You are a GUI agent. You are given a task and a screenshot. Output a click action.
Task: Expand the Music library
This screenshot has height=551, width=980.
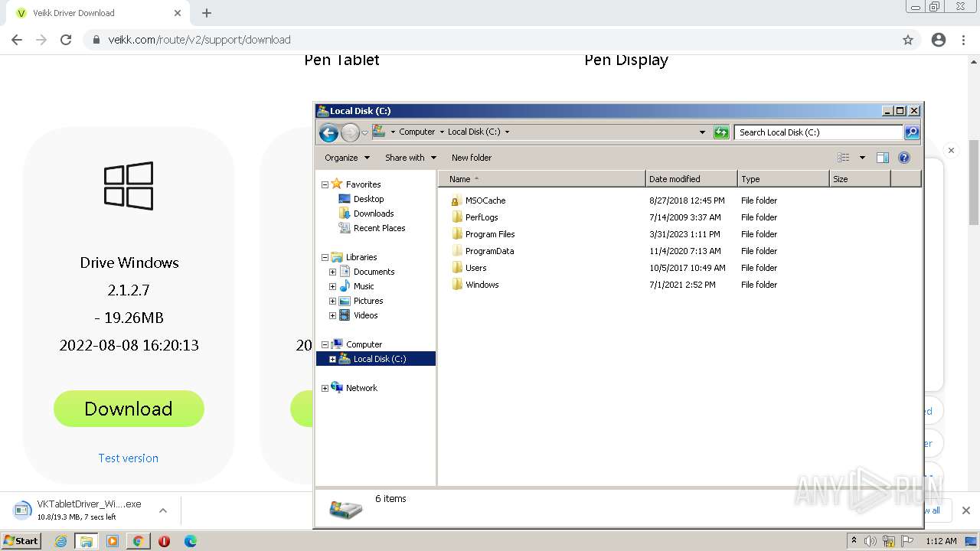coord(332,286)
